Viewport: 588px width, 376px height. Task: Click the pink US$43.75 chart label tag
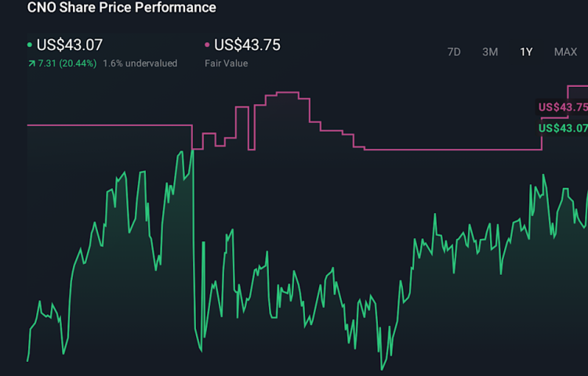562,107
